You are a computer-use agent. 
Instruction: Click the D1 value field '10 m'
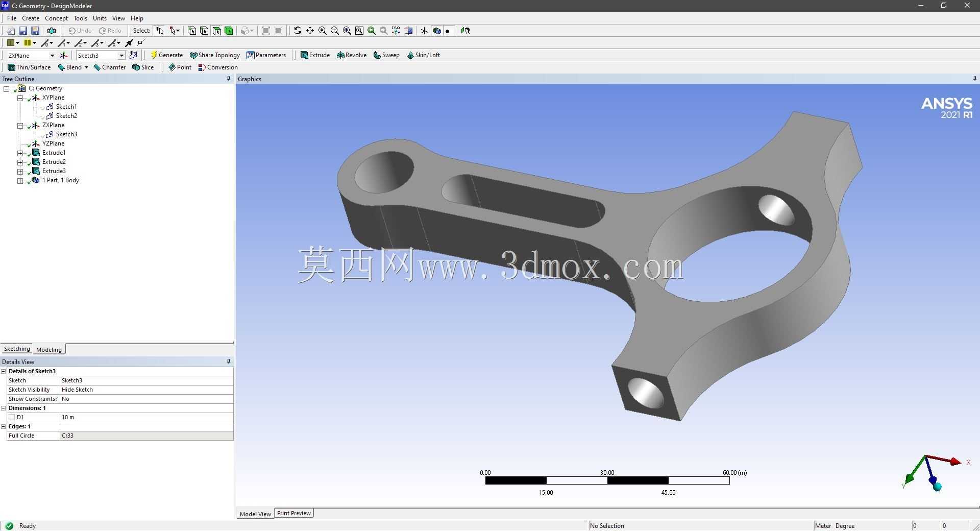click(x=146, y=417)
